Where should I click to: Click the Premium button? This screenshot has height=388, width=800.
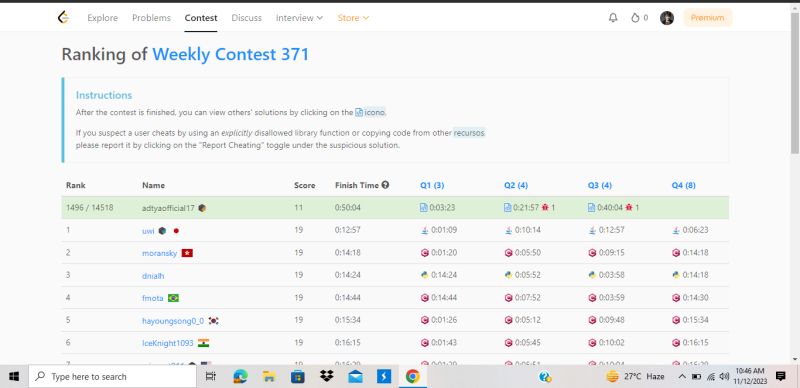(x=708, y=18)
